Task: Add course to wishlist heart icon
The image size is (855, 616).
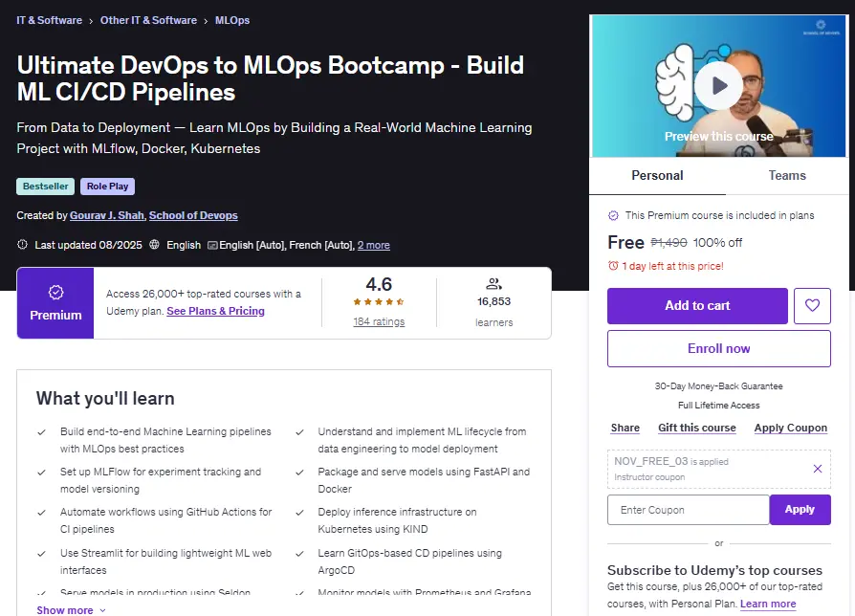Action: 812,306
